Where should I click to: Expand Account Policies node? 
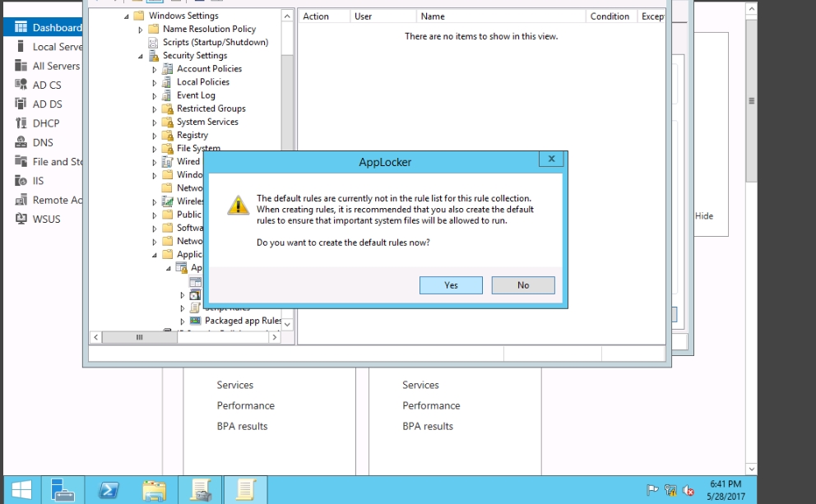pos(155,69)
